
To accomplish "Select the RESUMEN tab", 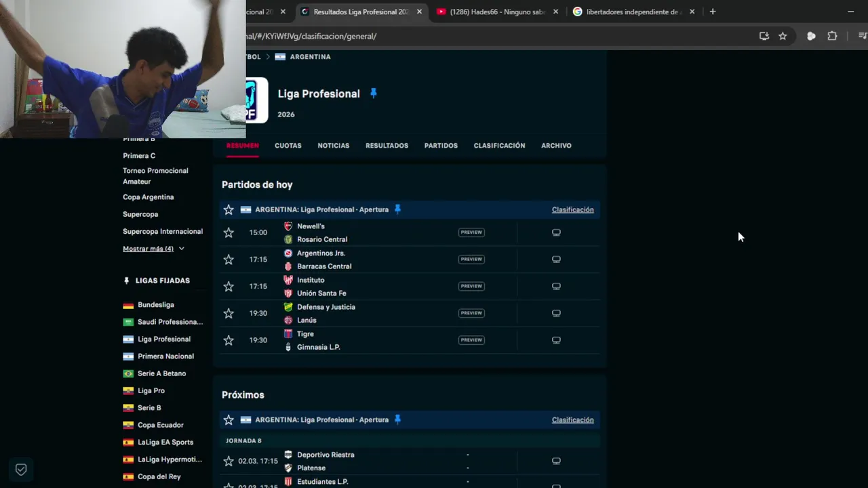I will (x=243, y=146).
